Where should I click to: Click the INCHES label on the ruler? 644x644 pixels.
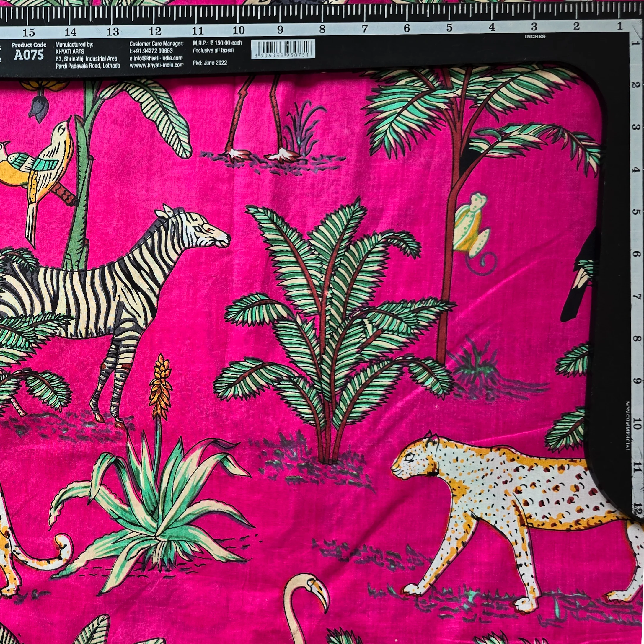click(x=535, y=37)
